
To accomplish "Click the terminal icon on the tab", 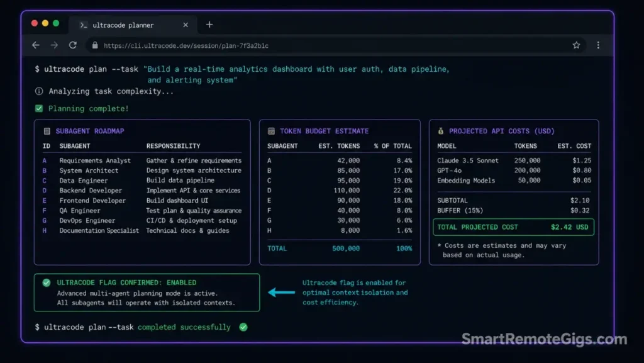I will coord(84,25).
